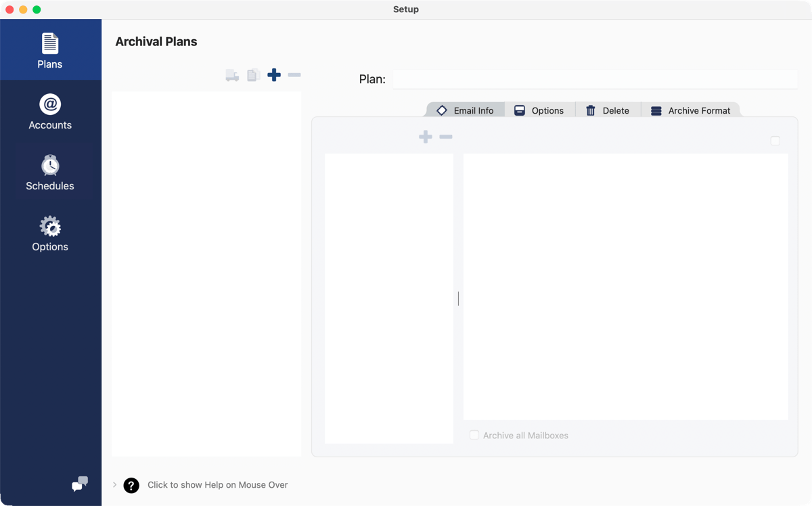Click the Click to show Help text
Screen dimensions: 812x506
219,485
